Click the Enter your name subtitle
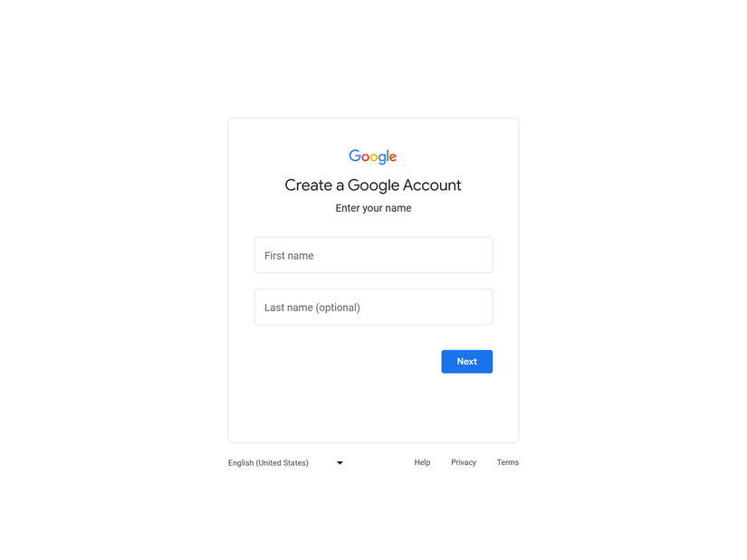747x560 pixels. 373,208
